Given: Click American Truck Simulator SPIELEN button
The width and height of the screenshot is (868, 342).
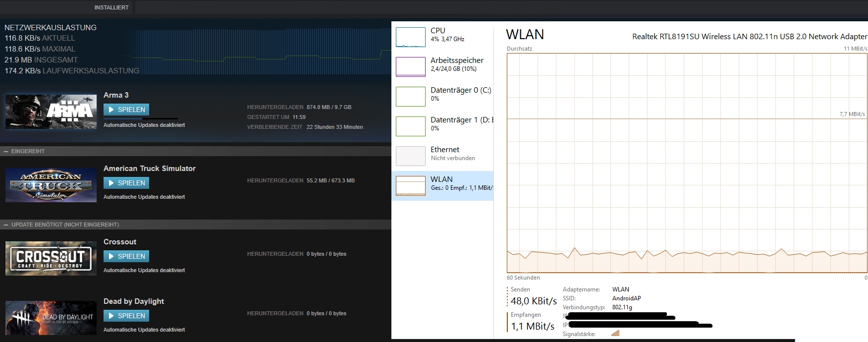Looking at the screenshot, I should click(126, 183).
